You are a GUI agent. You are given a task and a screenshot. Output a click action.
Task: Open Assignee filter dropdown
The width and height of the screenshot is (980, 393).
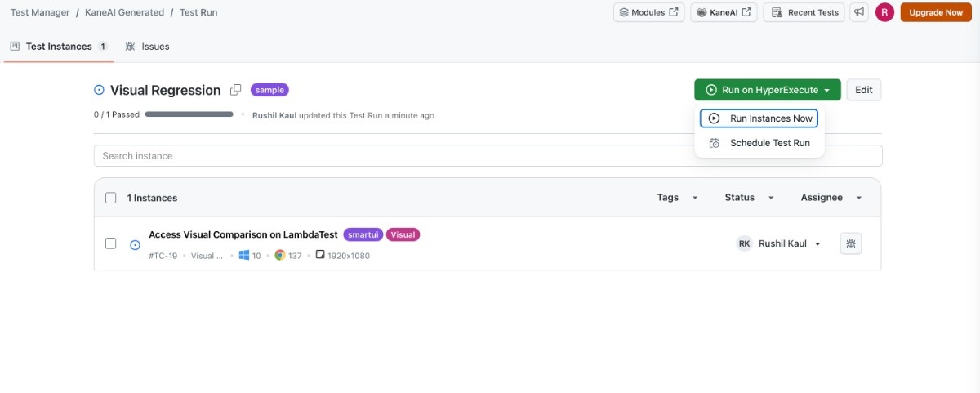(x=831, y=198)
